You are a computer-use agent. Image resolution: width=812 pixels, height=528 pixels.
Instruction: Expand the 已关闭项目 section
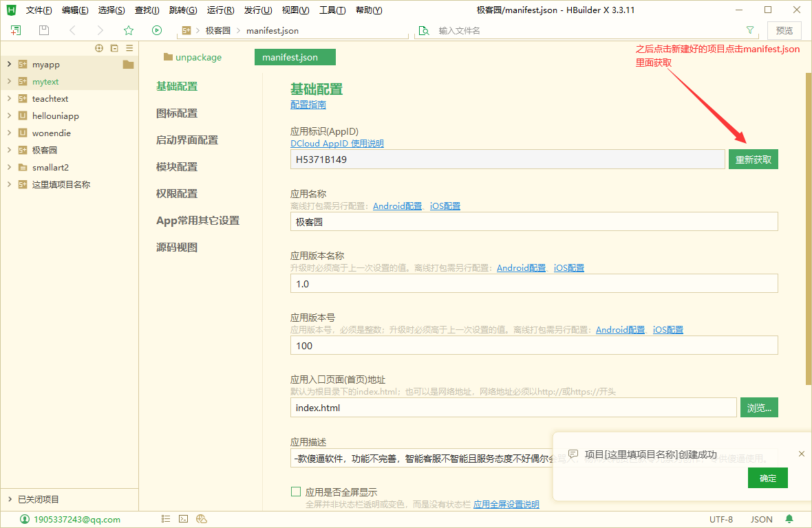click(x=10, y=499)
